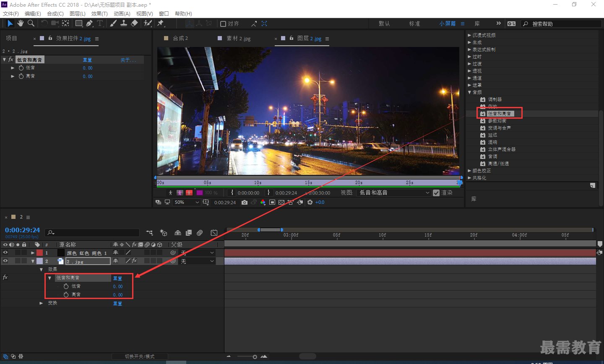Hide layer 2 named 2.jpg
Screen dimensions: 604x364
tap(5, 261)
